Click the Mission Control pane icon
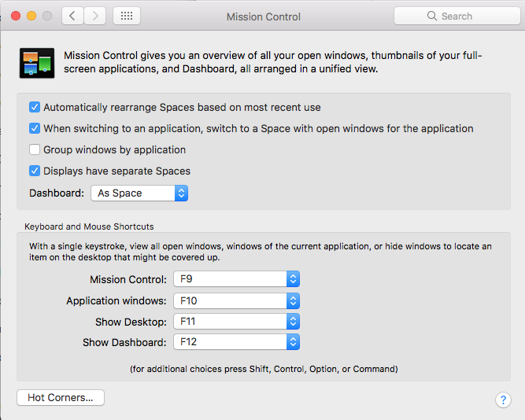525x420 pixels. [37, 63]
